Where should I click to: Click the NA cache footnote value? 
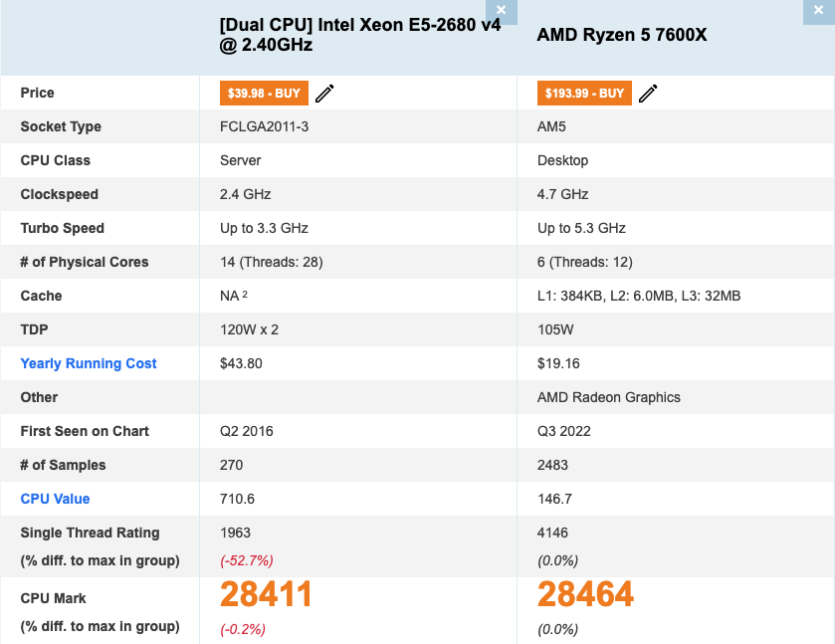(233, 296)
